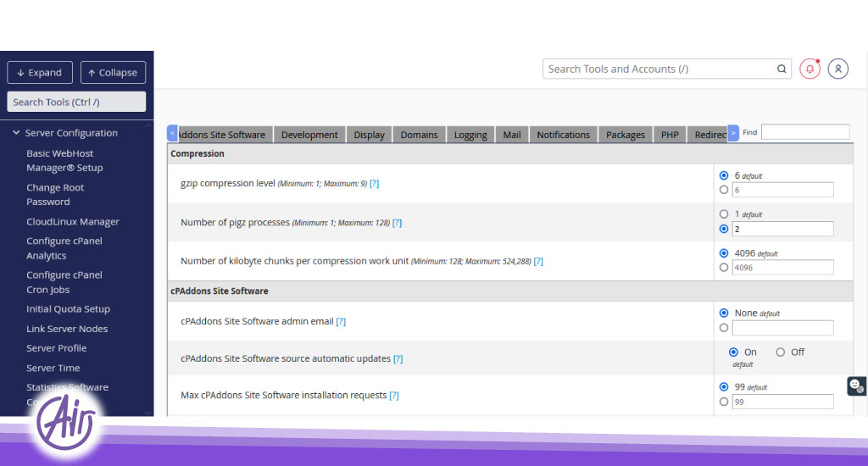Screen dimensions: 868x466
Task: Select 99 default installation requests radio
Action: coord(724,387)
